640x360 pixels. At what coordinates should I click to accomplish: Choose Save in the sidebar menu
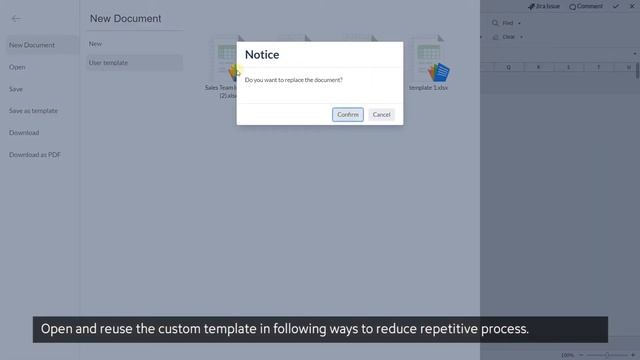pyautogui.click(x=16, y=89)
